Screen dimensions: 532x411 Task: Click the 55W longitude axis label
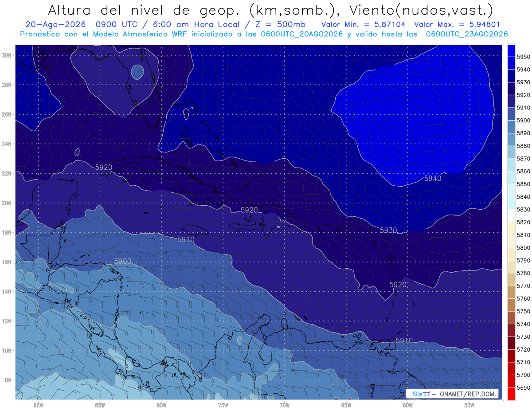(469, 405)
